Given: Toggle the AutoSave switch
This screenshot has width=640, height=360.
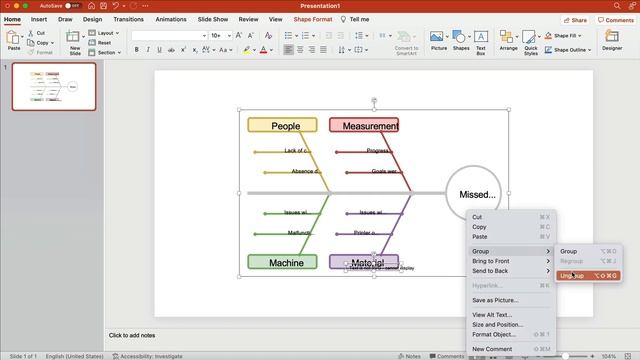Looking at the screenshot, I should [x=73, y=6].
